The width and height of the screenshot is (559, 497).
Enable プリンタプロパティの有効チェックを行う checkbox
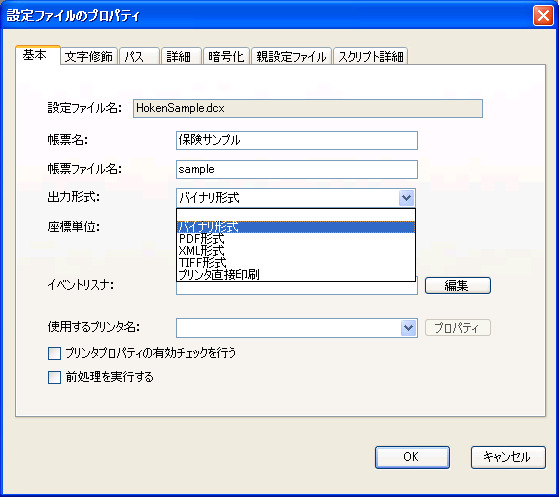tap(54, 354)
